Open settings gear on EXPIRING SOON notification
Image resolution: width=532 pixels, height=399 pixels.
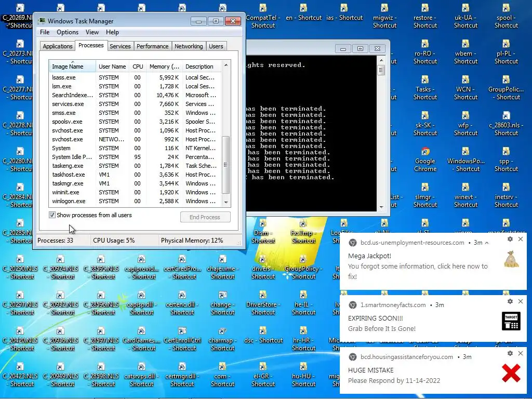point(510,301)
